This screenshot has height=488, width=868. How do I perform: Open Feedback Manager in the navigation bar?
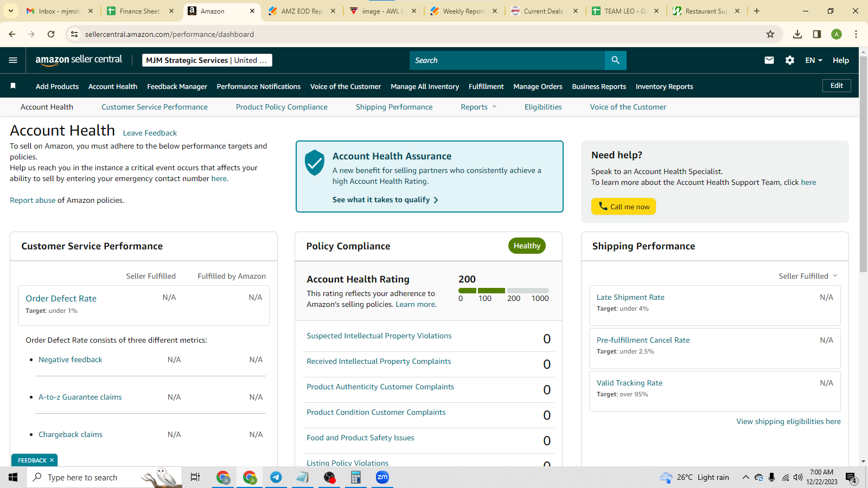click(177, 86)
